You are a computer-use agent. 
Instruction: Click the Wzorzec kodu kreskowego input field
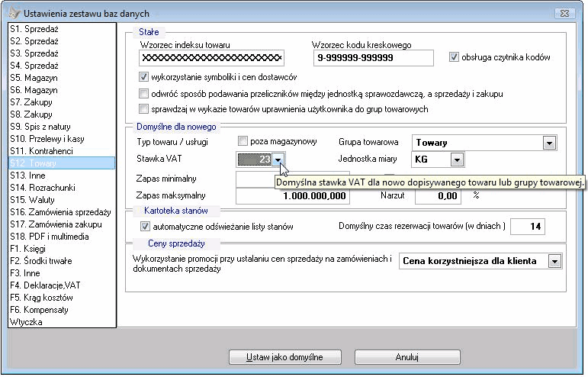pos(374,58)
